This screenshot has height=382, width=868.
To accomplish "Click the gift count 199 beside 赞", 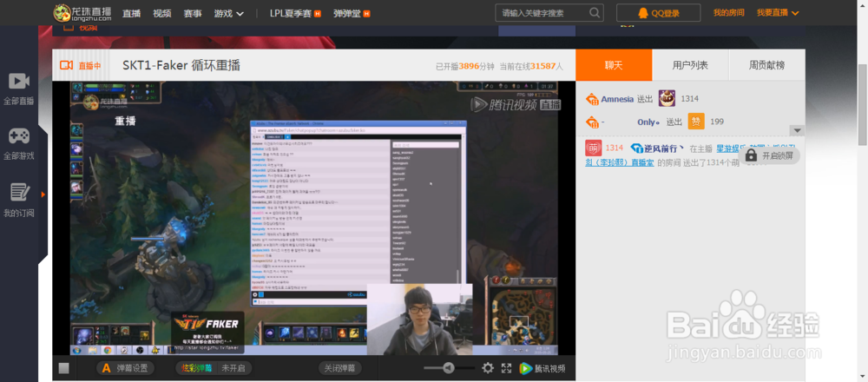I will [717, 122].
